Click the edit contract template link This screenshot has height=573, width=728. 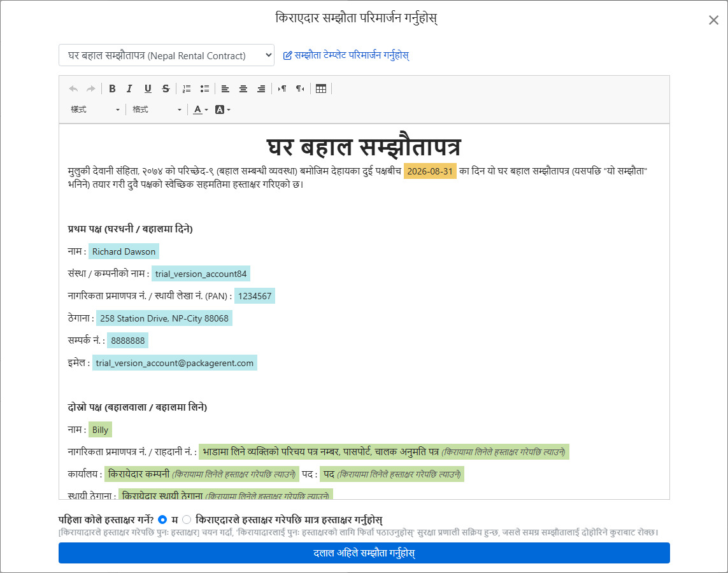346,55
